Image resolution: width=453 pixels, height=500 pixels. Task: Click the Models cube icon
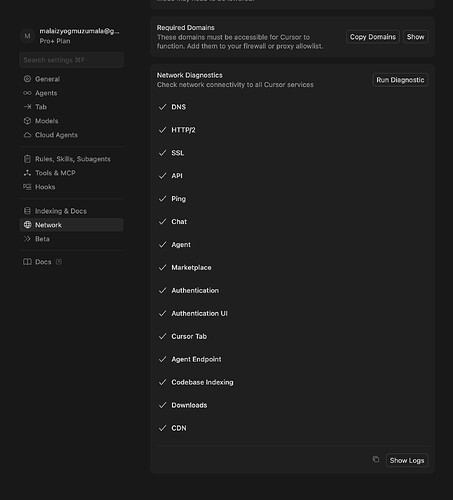tap(27, 121)
